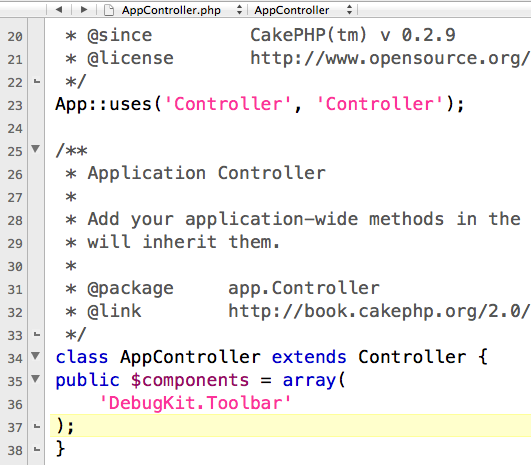Click the document icon beside AppController.php

[109, 10]
